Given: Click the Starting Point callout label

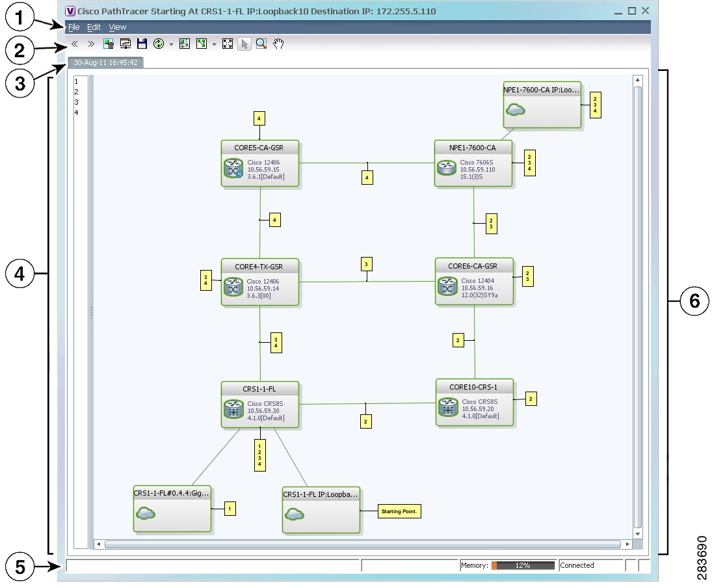Looking at the screenshot, I should [399, 511].
